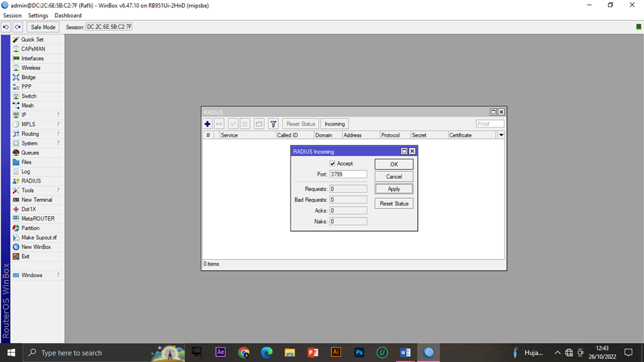
Task: Open Microsoft Word from taskbar
Action: [x=405, y=353]
